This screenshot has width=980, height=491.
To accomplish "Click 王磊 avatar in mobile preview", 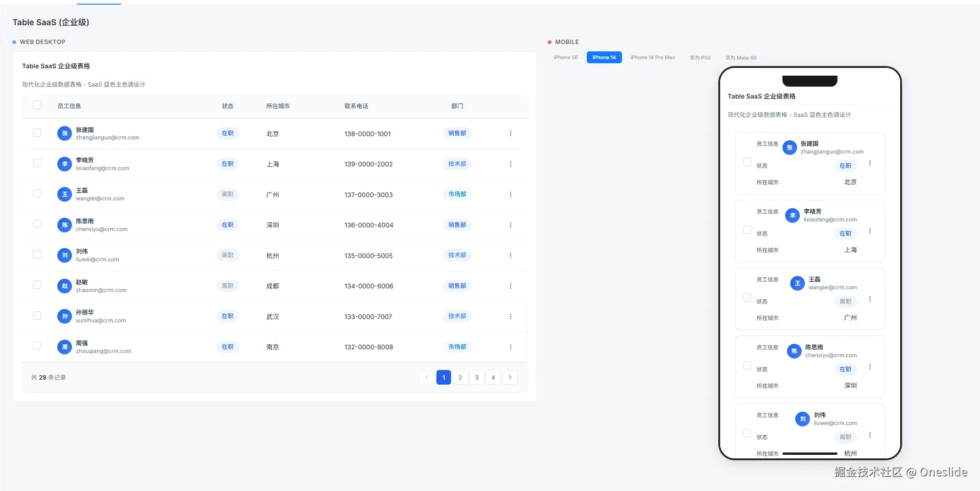I will [798, 283].
